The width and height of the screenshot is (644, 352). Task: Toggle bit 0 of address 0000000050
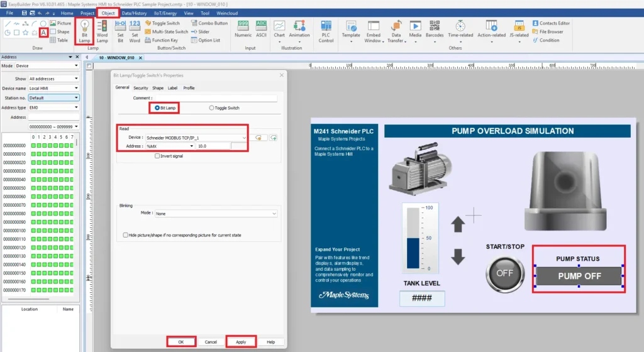[33, 188]
